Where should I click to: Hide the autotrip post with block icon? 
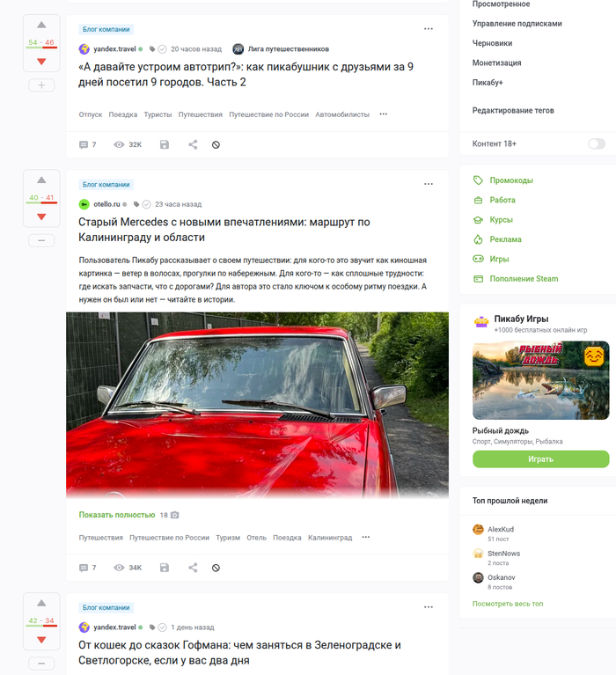[216, 145]
